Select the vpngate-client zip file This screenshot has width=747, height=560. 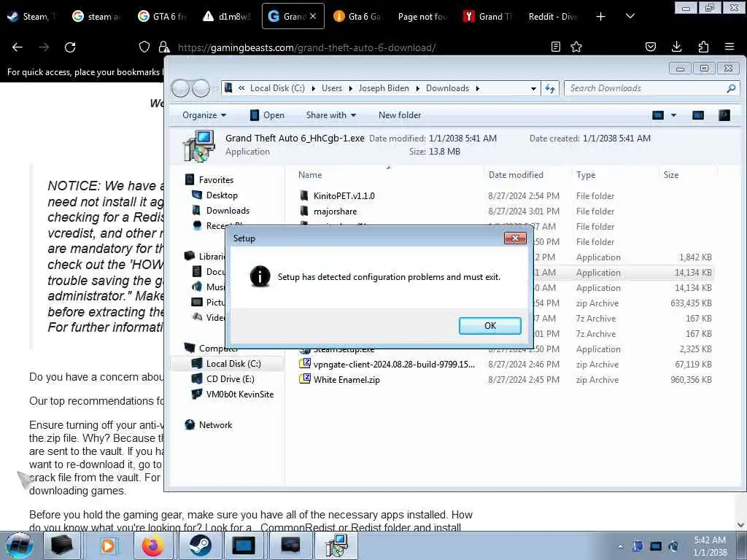click(x=394, y=365)
